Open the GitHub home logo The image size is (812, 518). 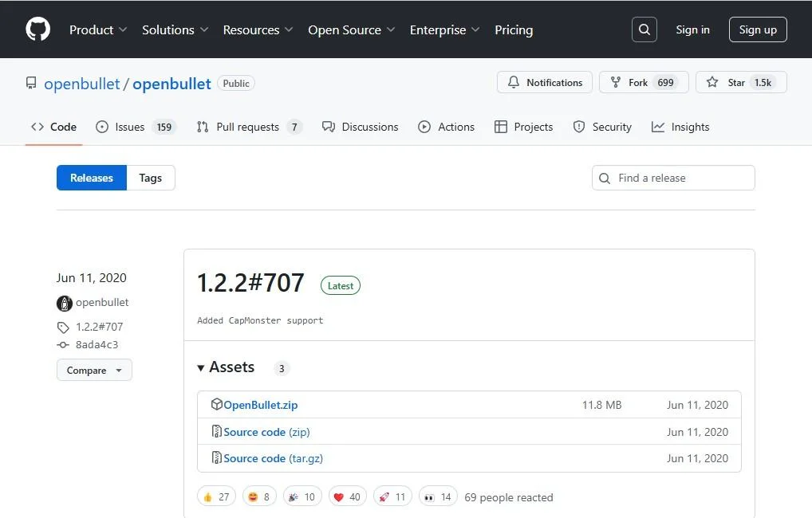(x=37, y=29)
